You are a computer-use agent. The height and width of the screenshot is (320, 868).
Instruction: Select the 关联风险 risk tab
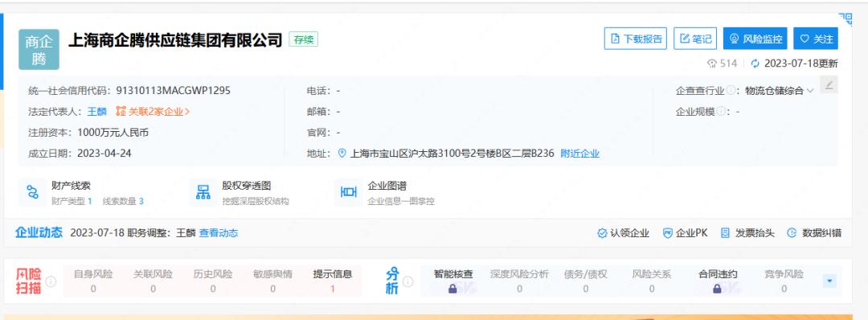(153, 281)
